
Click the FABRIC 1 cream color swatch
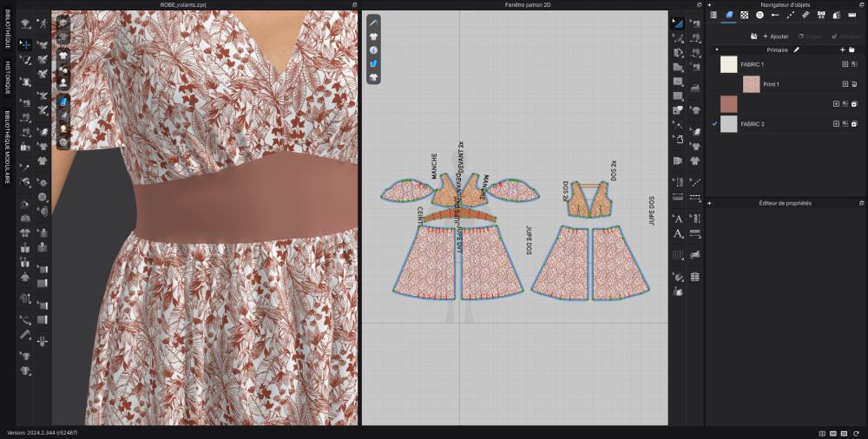point(728,64)
